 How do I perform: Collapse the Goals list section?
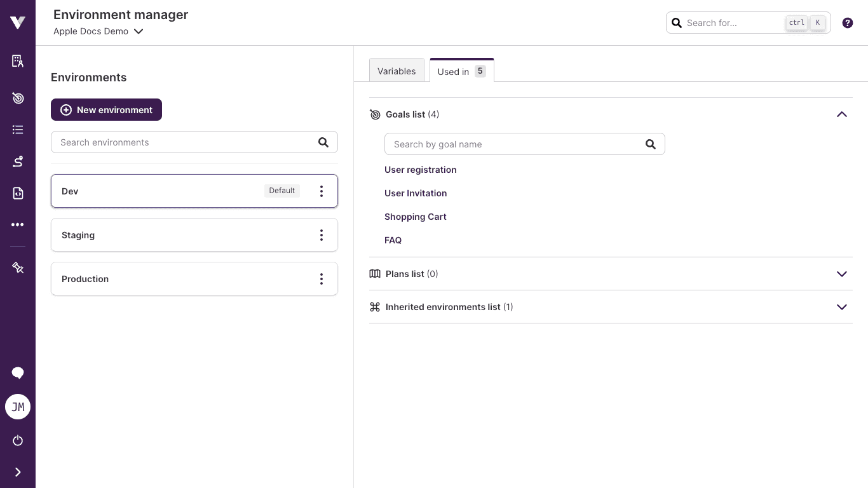tap(841, 114)
